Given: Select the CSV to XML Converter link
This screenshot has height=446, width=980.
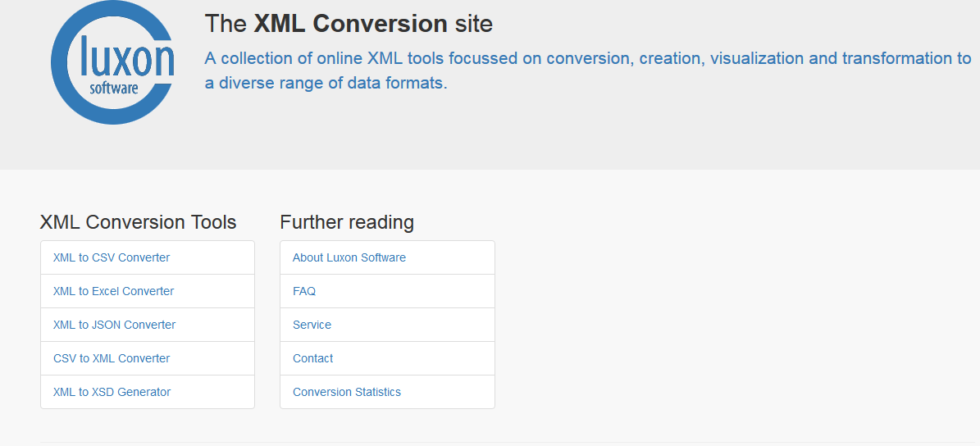Looking at the screenshot, I should tap(112, 358).
